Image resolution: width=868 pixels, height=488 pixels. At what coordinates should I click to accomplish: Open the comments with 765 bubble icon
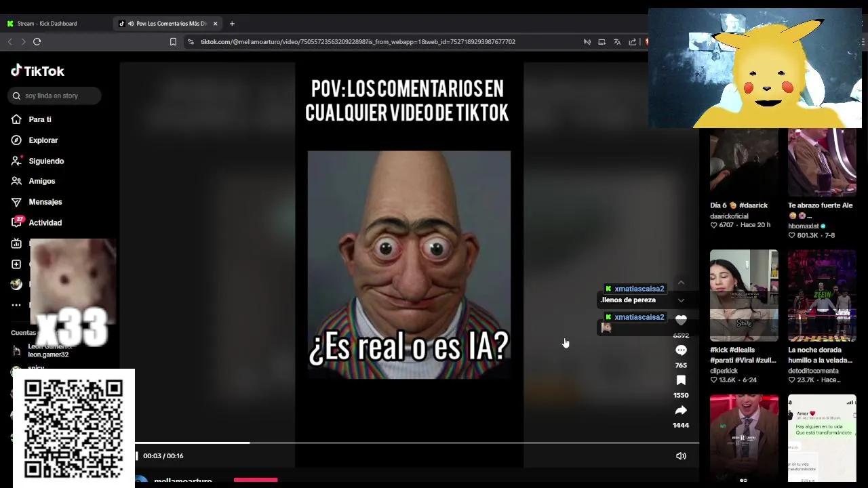click(681, 350)
